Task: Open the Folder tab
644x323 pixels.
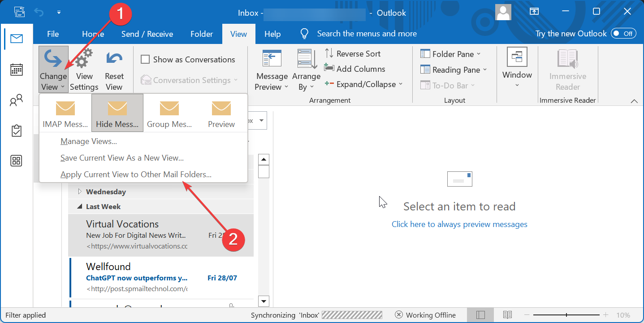Action: pos(202,34)
